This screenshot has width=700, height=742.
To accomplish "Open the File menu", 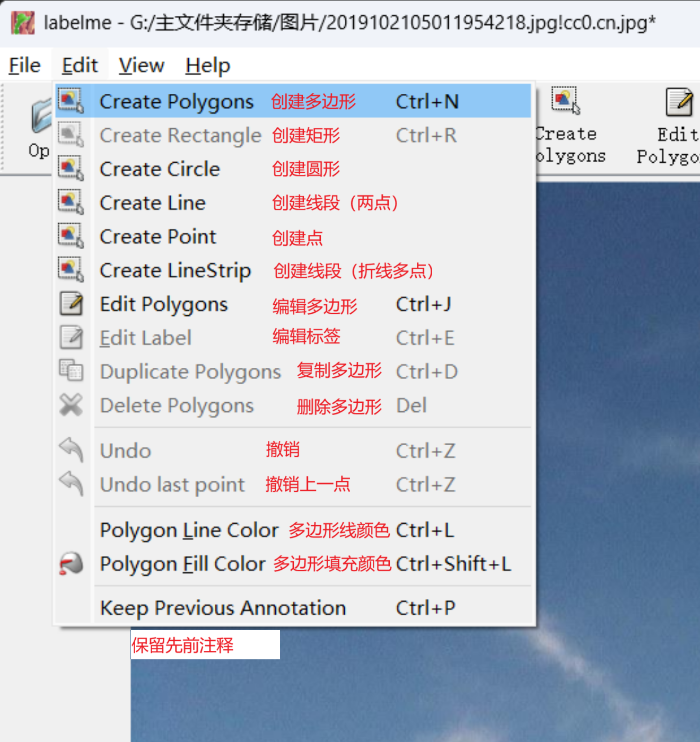I will click(24, 66).
